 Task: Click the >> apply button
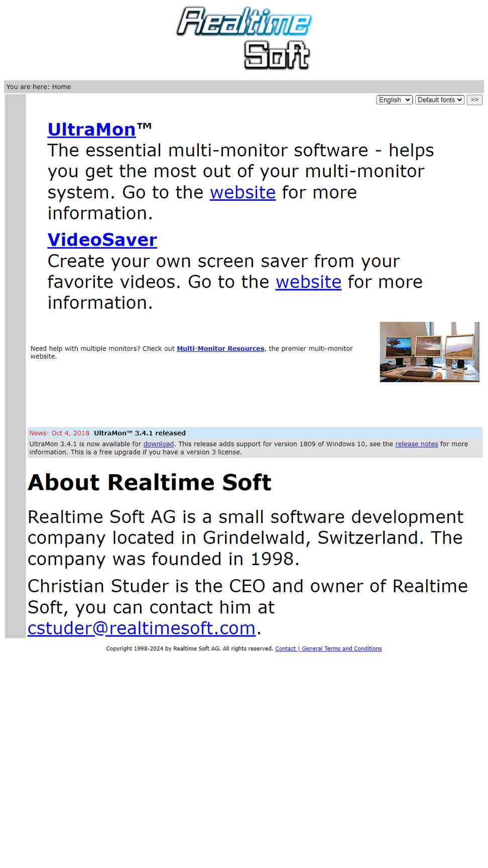point(474,100)
